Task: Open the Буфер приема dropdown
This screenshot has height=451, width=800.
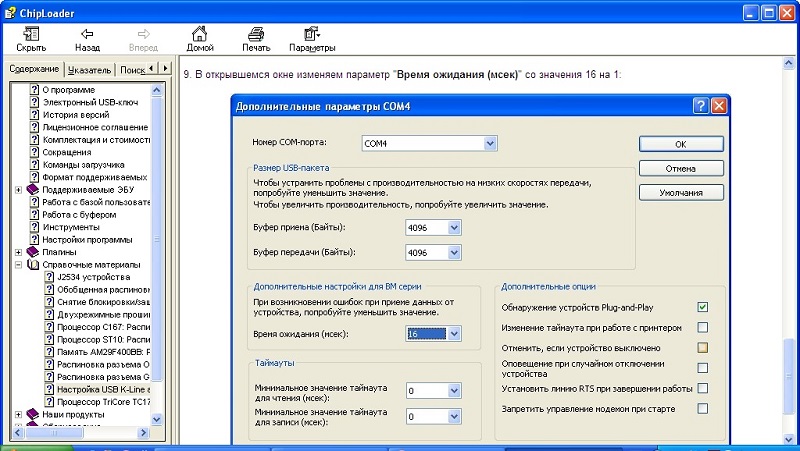Action: coord(454,228)
